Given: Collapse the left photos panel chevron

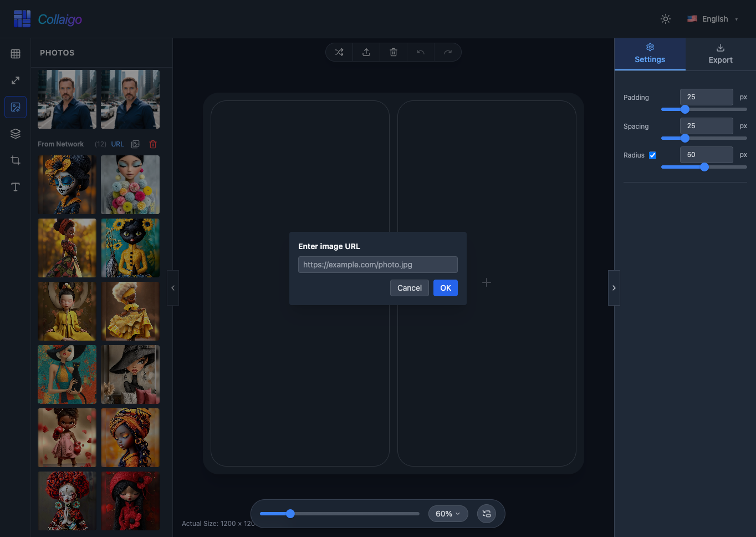Looking at the screenshot, I should click(173, 288).
